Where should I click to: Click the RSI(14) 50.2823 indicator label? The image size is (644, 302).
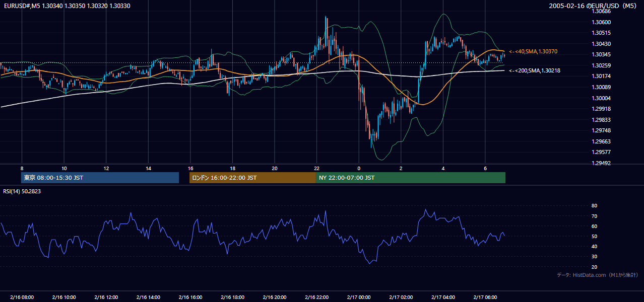[22, 191]
